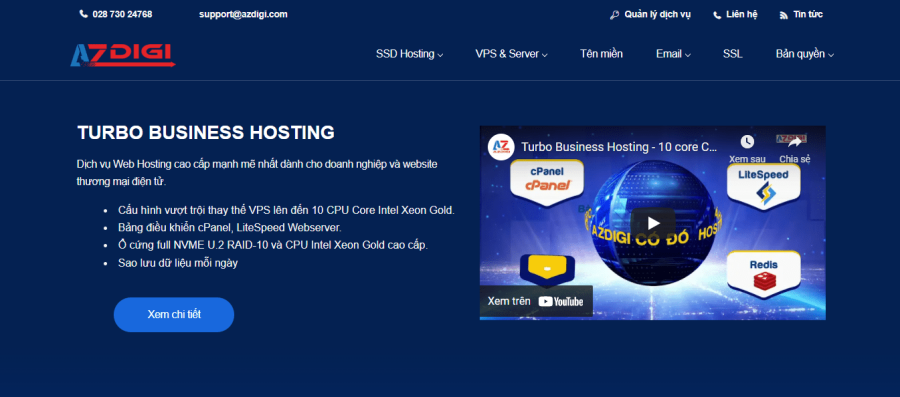
Task: Click the Xem chi tiết button
Action: tap(174, 314)
